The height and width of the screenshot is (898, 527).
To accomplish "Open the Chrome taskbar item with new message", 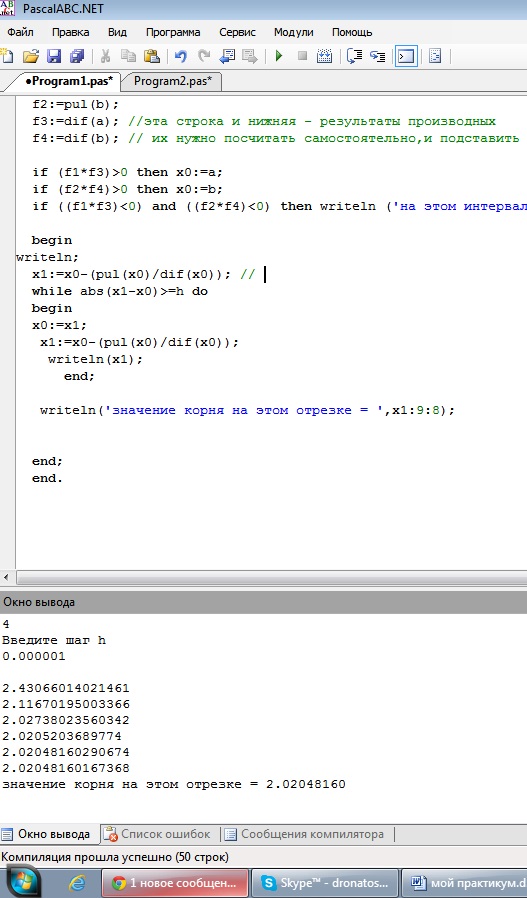I will pyautogui.click(x=175, y=883).
